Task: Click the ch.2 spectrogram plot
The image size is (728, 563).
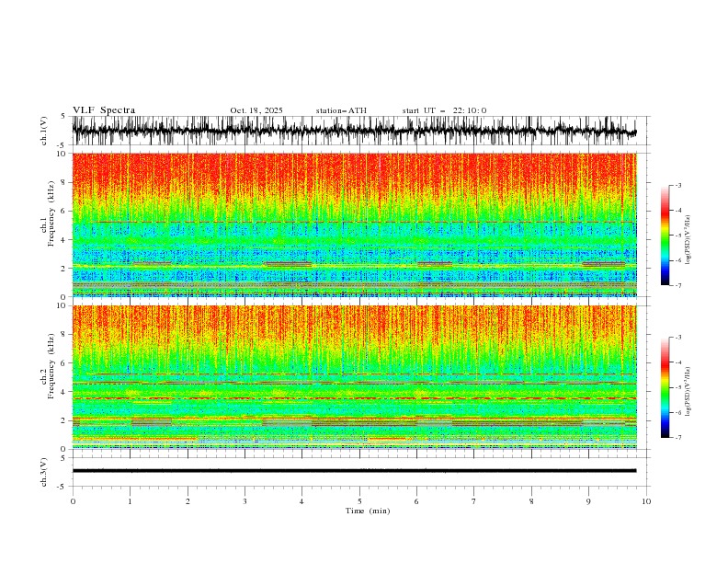Action: pyautogui.click(x=355, y=377)
